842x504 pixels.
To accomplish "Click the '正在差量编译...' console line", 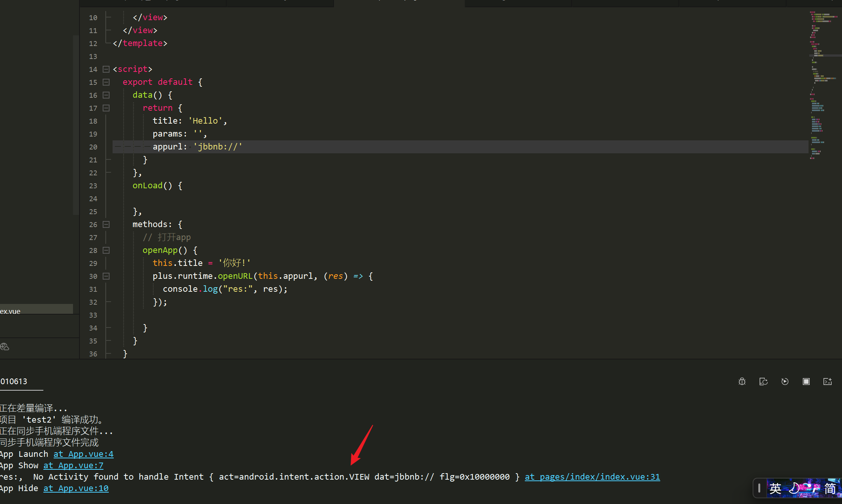I will coord(33,408).
